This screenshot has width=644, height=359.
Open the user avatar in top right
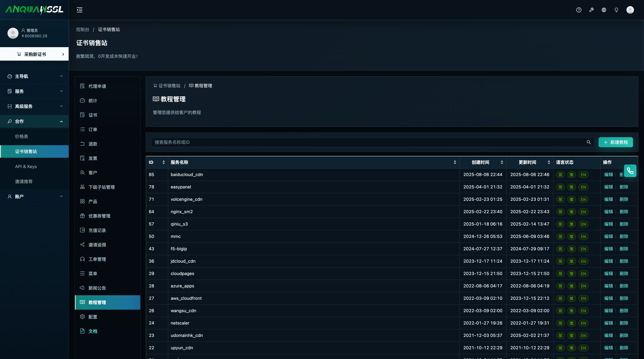630,10
